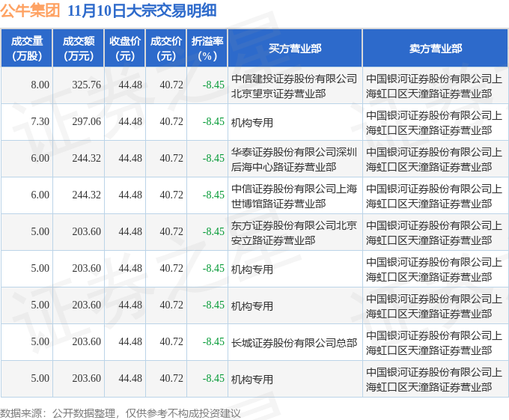Click the 公牛集团 title text
Image resolution: width=509 pixels, height=420 pixels.
tap(31, 10)
